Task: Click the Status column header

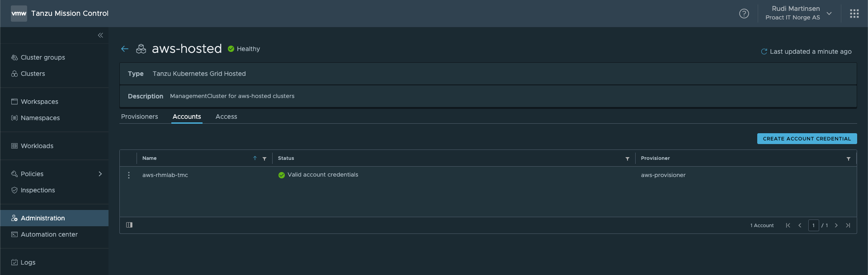Action: click(286, 158)
